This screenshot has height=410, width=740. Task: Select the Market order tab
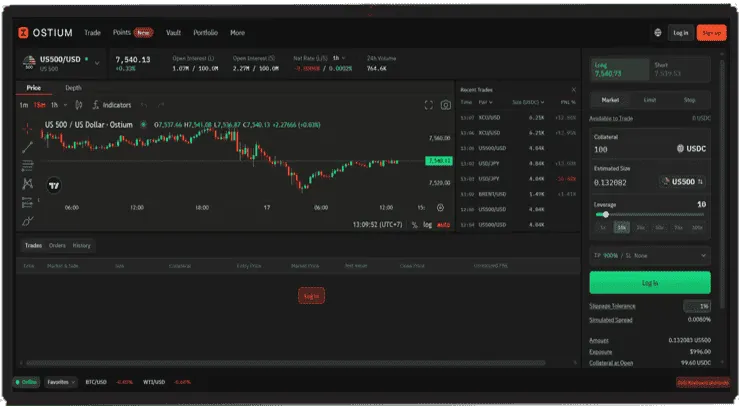(610, 100)
